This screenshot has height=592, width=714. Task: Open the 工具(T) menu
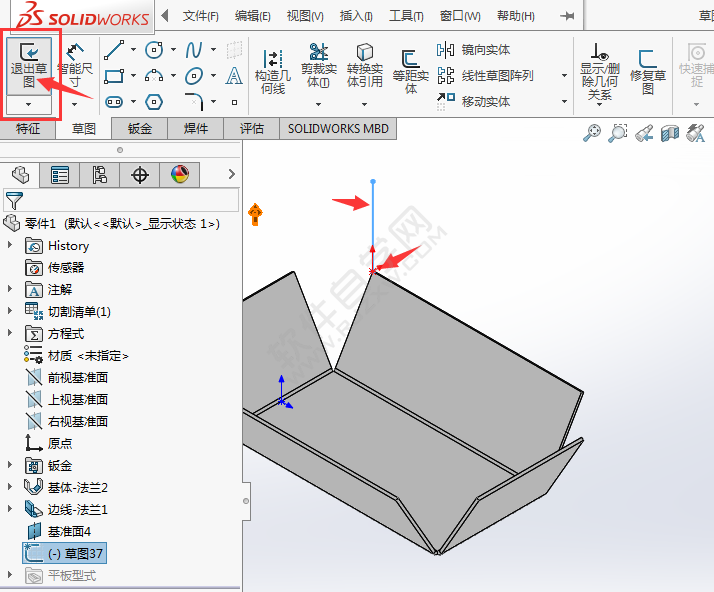406,16
